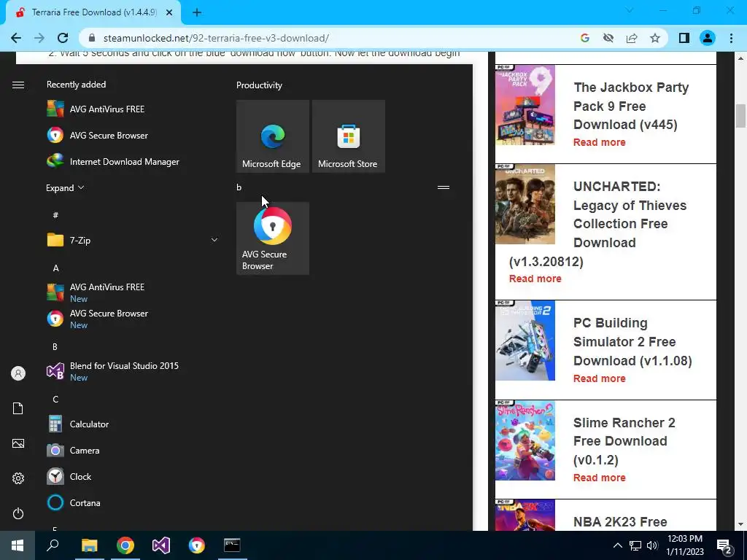747x560 pixels.
Task: Expand the Recently added list
Action: pos(65,187)
